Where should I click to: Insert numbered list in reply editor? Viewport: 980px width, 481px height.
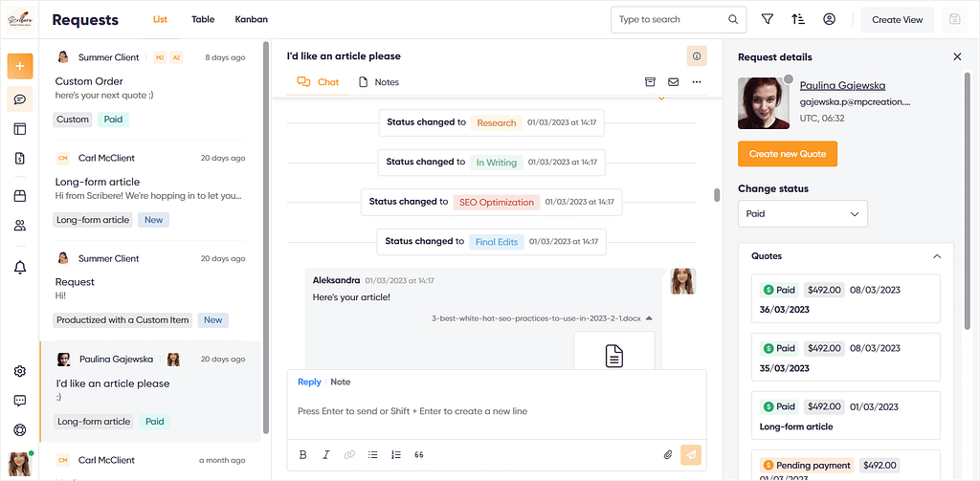tap(395, 455)
